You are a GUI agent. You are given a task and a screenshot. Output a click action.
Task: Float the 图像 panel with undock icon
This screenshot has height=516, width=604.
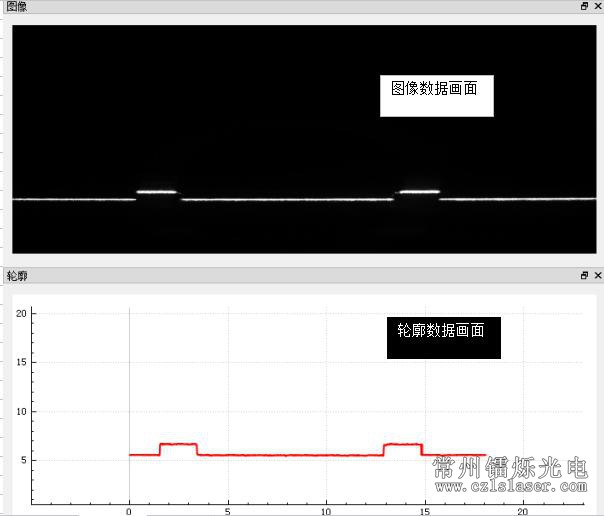(x=585, y=6)
